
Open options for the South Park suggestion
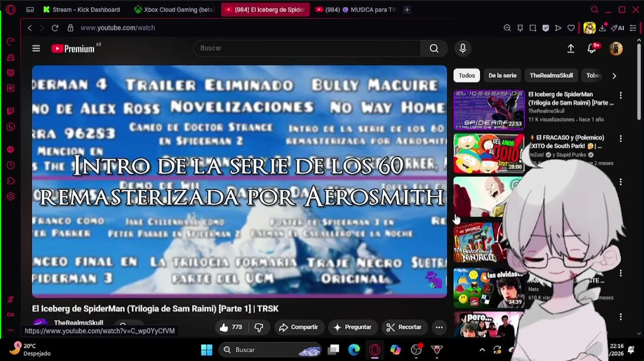tap(620, 138)
